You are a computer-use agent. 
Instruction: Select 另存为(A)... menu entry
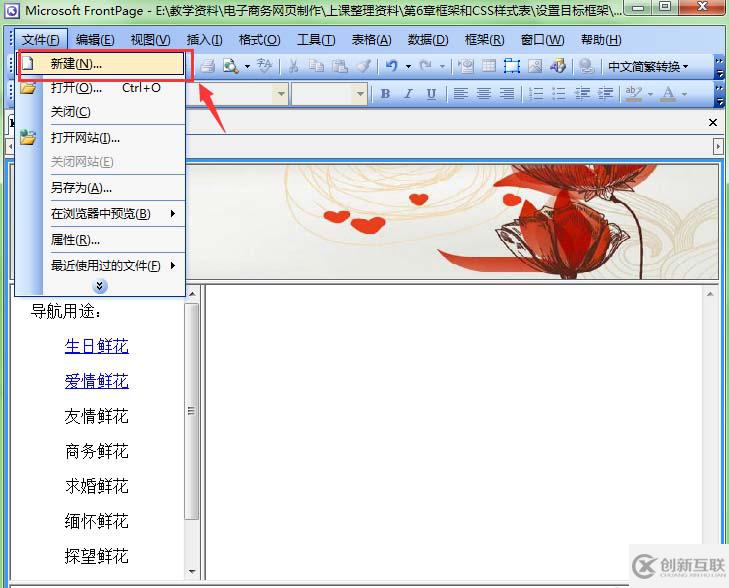(100, 188)
